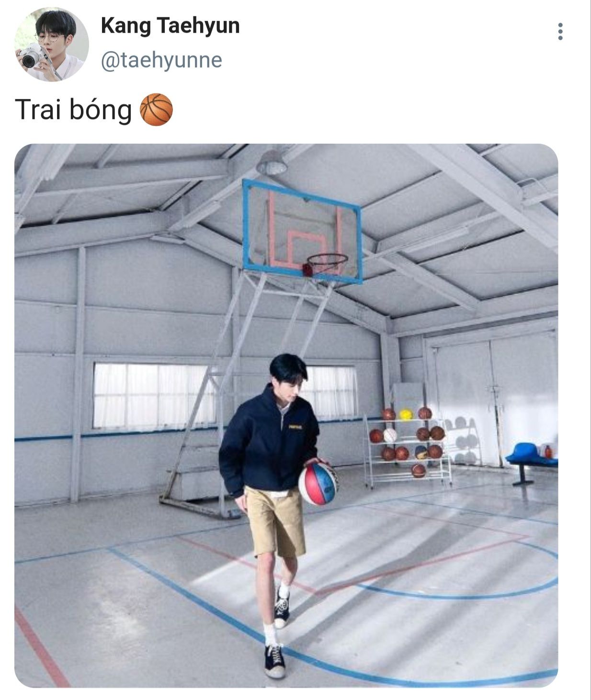
Task: Open the three-dot more options menu
Action: click(x=560, y=32)
